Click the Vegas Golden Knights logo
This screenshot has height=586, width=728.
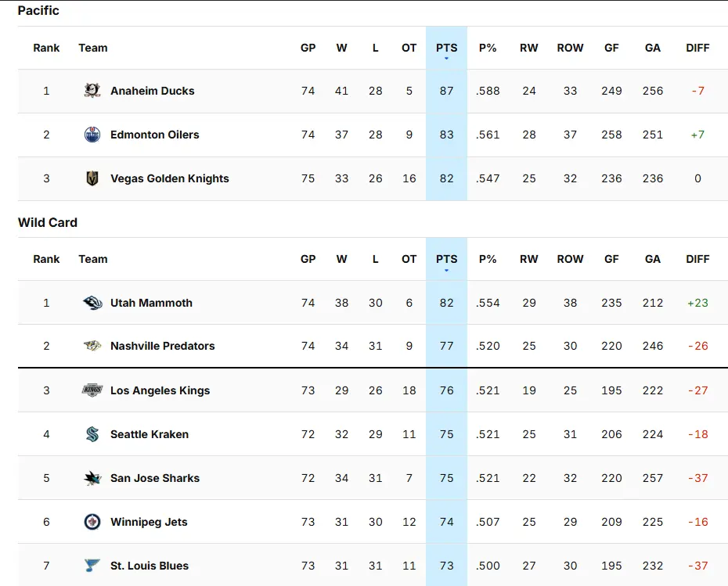click(x=92, y=178)
